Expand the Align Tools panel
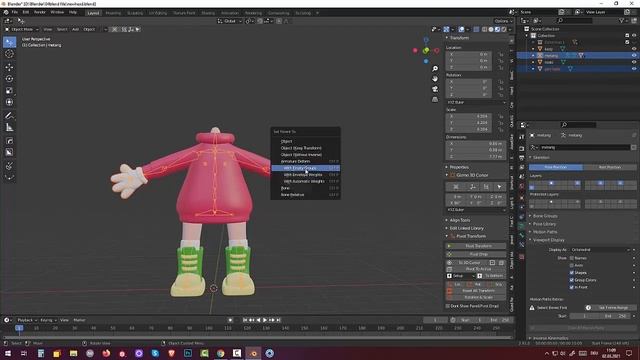This screenshot has height=360, width=640. coord(460,220)
